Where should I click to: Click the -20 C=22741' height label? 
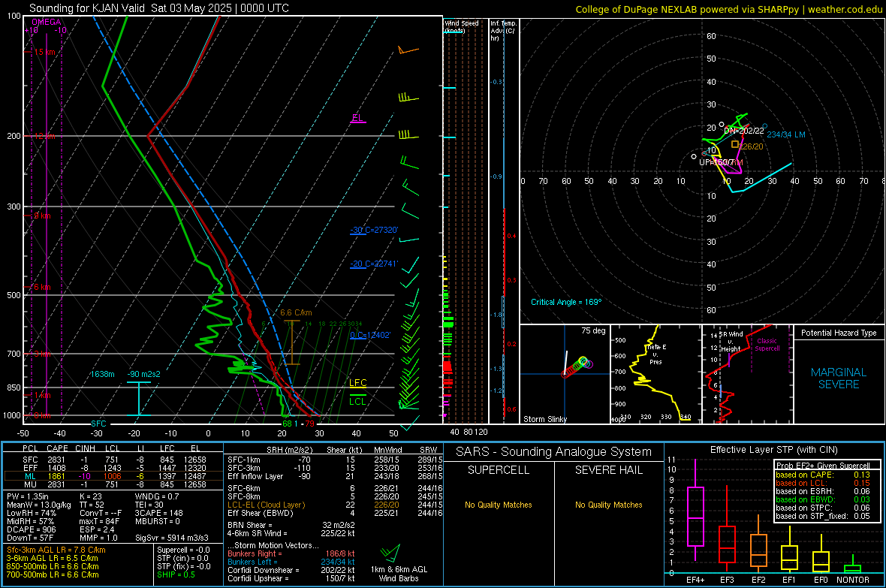click(x=374, y=264)
